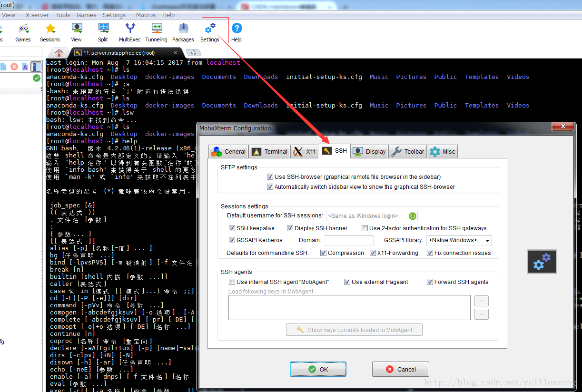Open the GSSAPI library dropdown
The width and height of the screenshot is (582, 392).
tap(459, 240)
